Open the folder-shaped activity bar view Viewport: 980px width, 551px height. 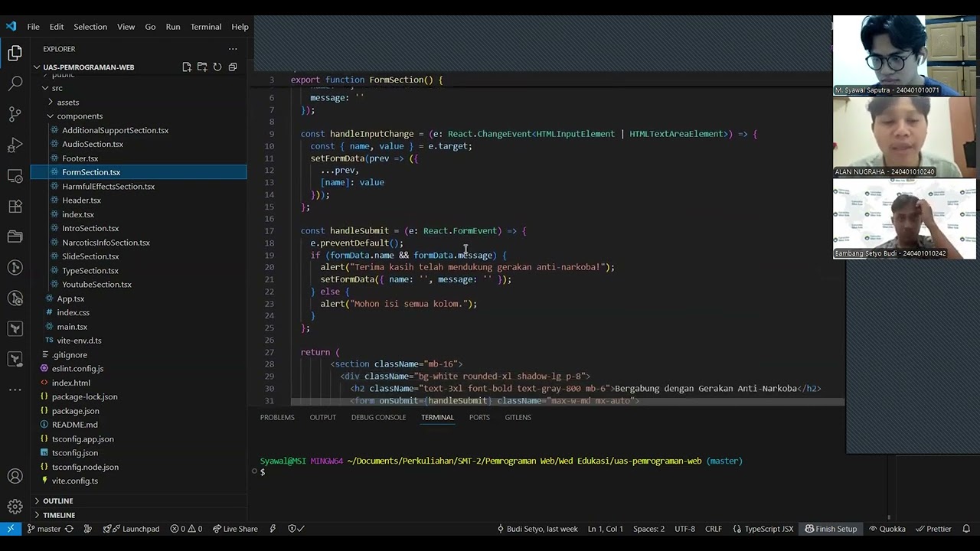[15, 236]
